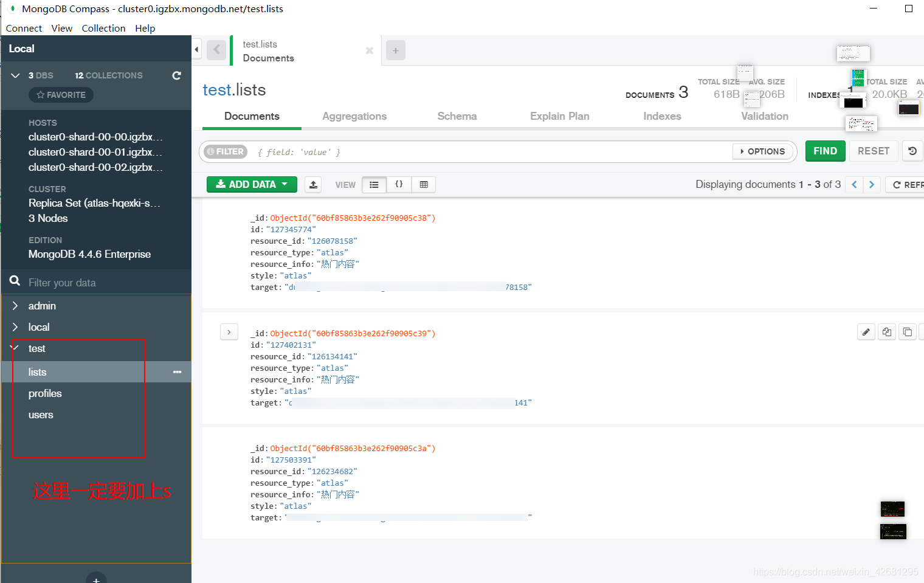Open the View menu
This screenshot has width=924, height=583.
point(62,28)
